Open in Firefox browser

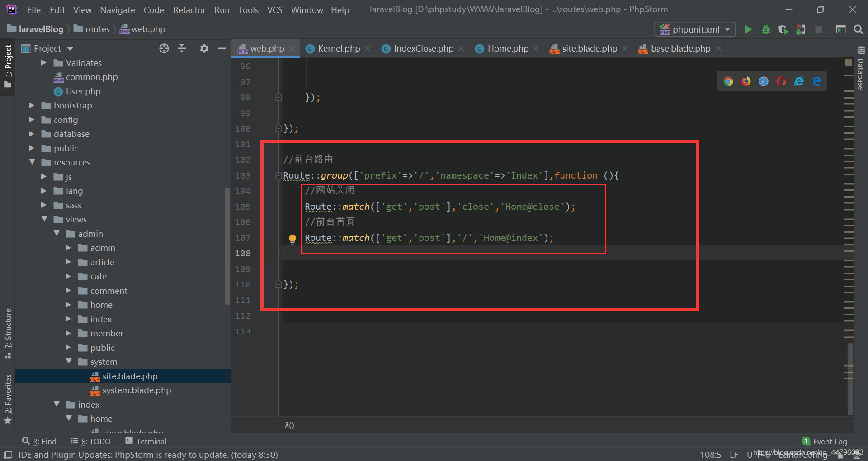click(746, 81)
